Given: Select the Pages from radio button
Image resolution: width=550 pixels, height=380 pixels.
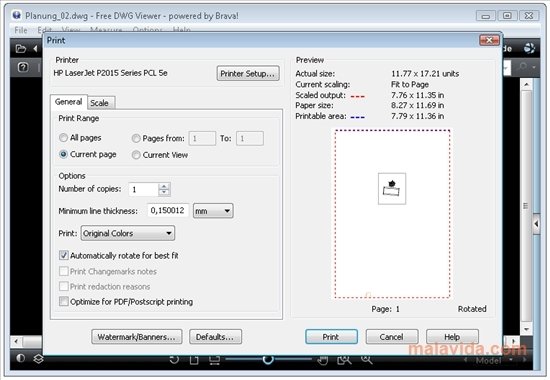Looking at the screenshot, I should pyautogui.click(x=136, y=138).
